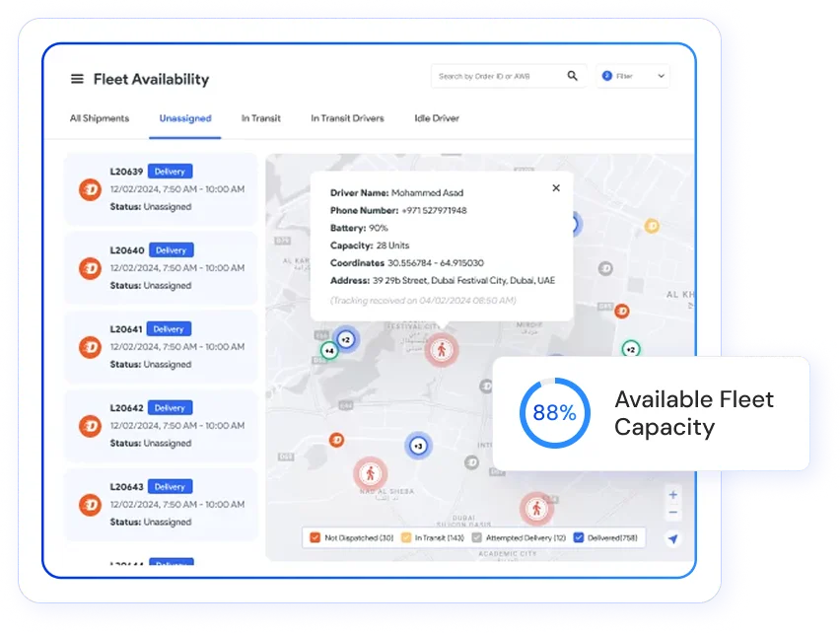Screen dimensions: 840x633
Task: Switch to the All Shipments tab
Action: (99, 118)
